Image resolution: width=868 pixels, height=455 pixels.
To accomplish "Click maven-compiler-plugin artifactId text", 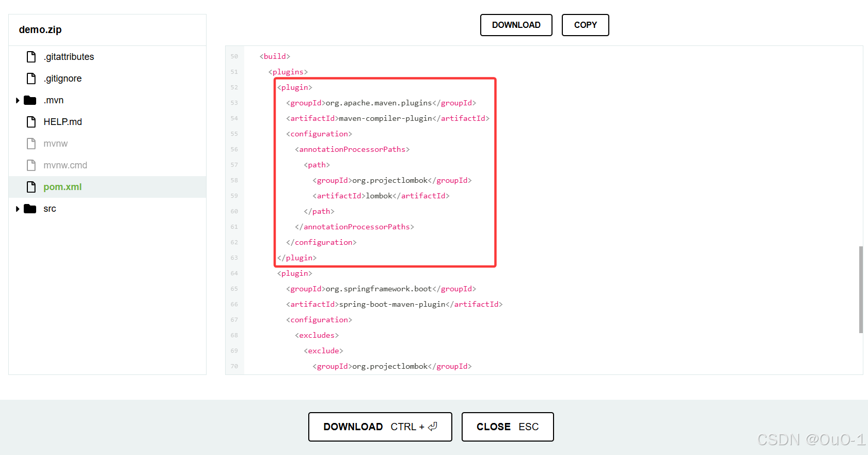I will 385,118.
